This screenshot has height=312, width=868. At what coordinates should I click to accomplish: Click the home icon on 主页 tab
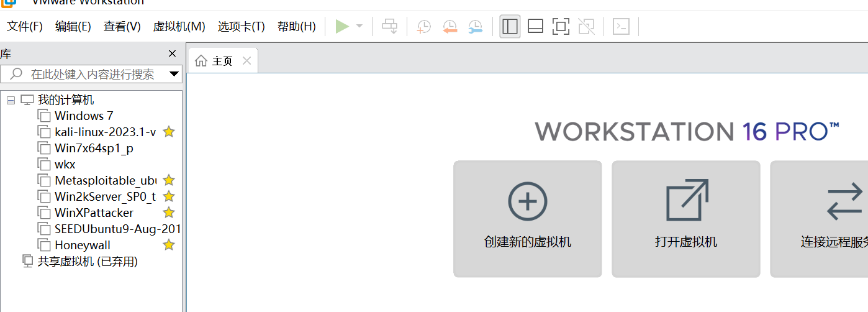point(201,60)
